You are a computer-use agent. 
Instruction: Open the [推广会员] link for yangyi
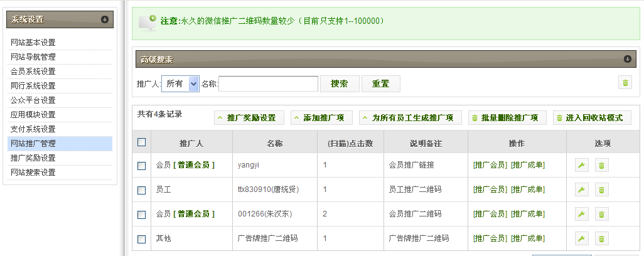click(x=490, y=166)
